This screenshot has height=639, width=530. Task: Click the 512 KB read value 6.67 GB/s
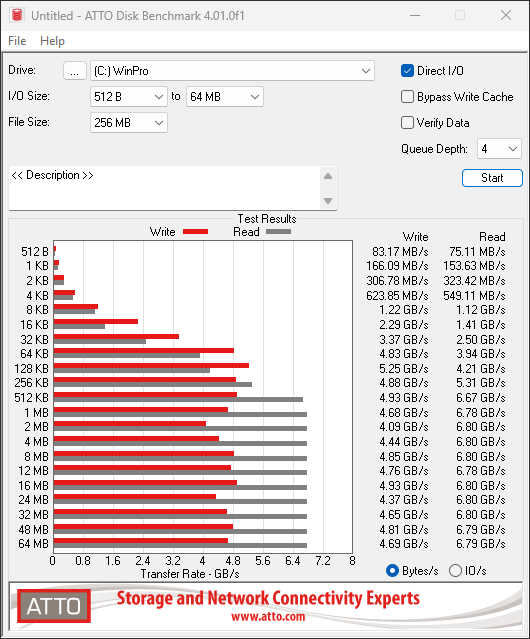[481, 398]
